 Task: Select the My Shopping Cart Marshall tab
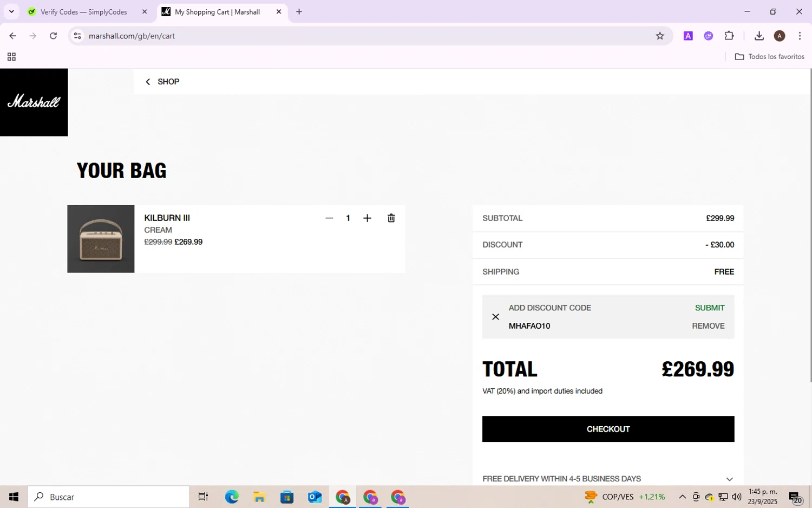218,12
